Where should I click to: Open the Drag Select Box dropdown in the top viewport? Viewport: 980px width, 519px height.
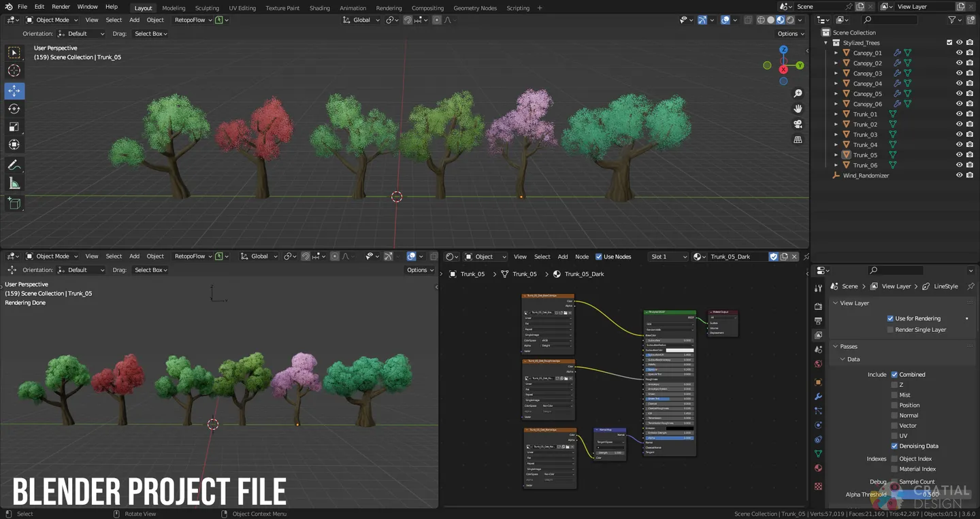(x=150, y=33)
